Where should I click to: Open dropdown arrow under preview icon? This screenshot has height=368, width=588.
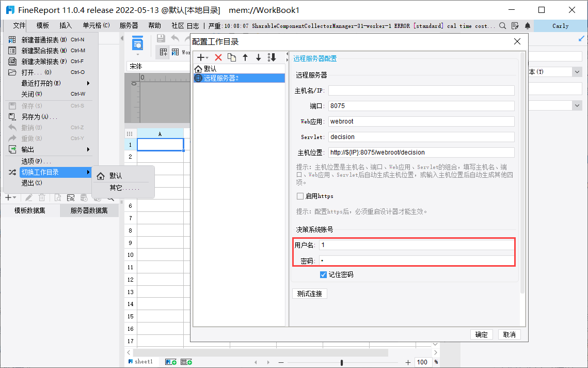click(138, 54)
